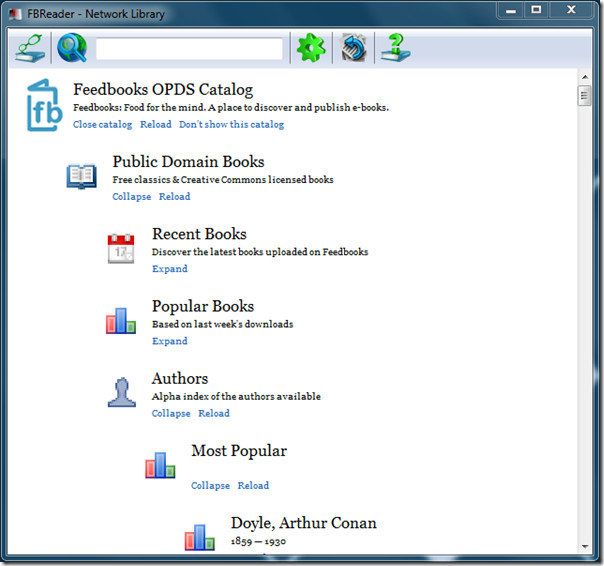Viewport: 604px width, 566px height.
Task: Select the Popular Books heading
Action: point(203,306)
